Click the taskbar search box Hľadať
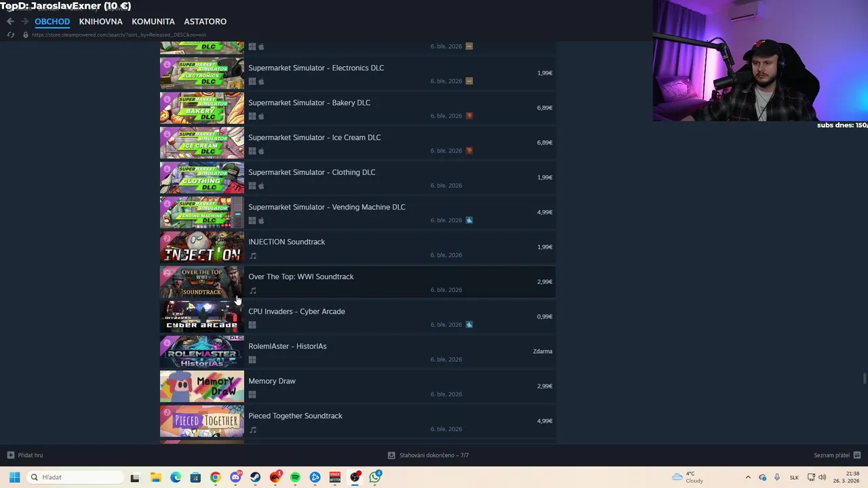This screenshot has width=868, height=488. 75,477
